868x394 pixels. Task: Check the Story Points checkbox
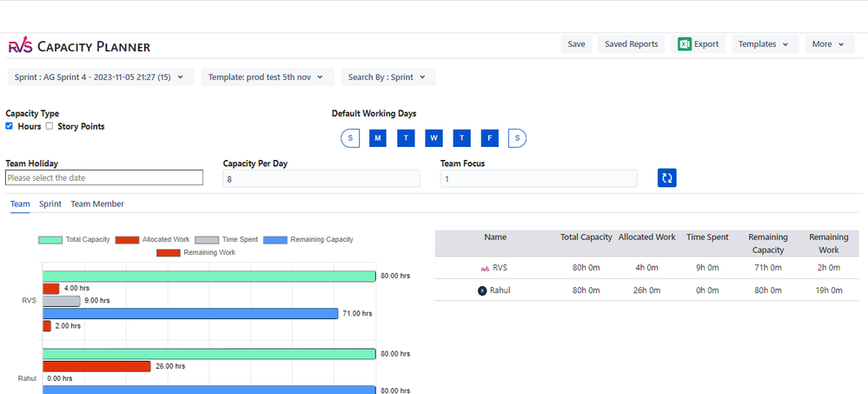(x=50, y=126)
